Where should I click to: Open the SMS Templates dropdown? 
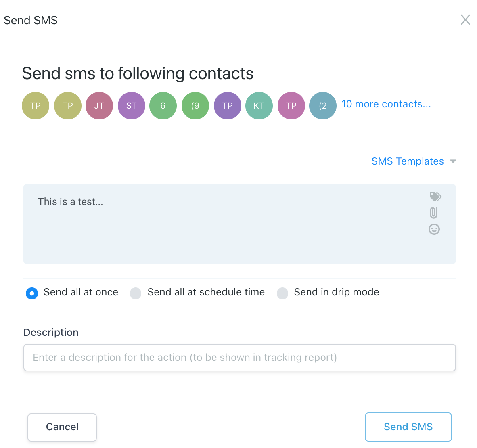408,161
